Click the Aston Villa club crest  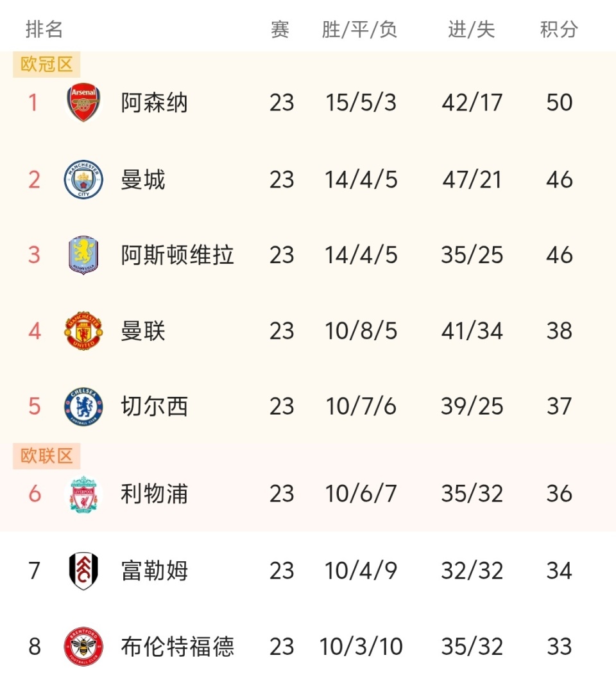click(83, 255)
